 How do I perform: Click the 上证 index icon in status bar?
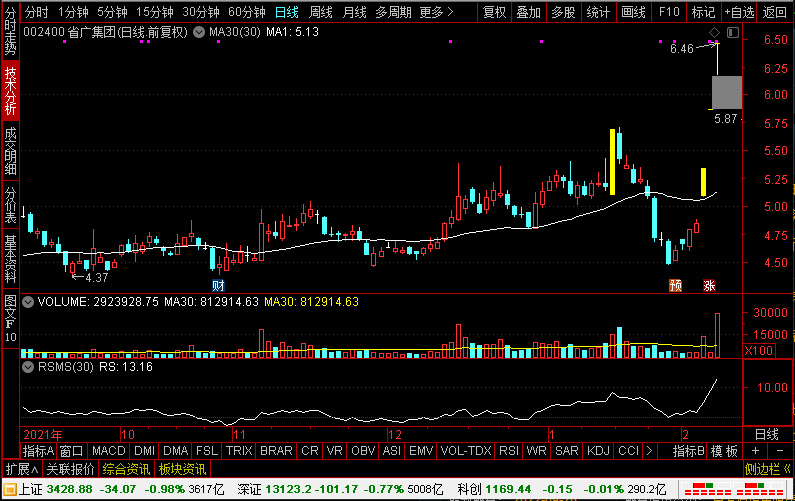10,489
